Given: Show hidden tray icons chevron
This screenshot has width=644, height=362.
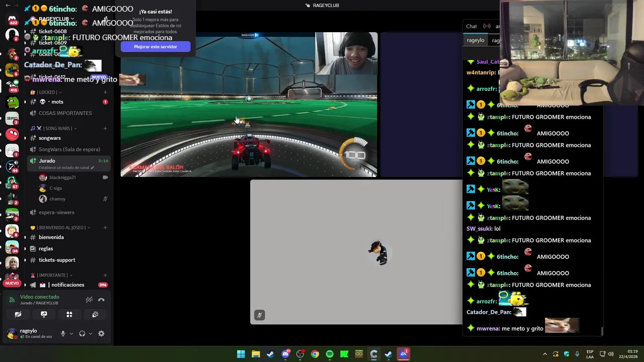Looking at the screenshot, I should (x=545, y=354).
